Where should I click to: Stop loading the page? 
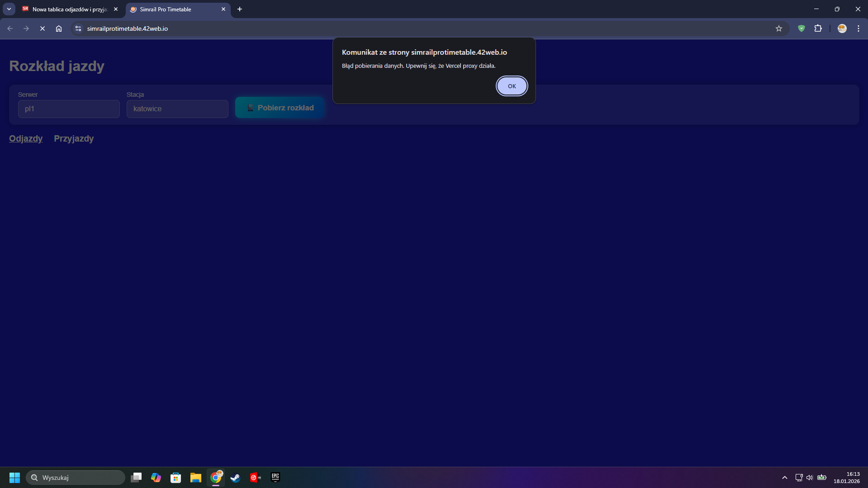click(x=43, y=28)
